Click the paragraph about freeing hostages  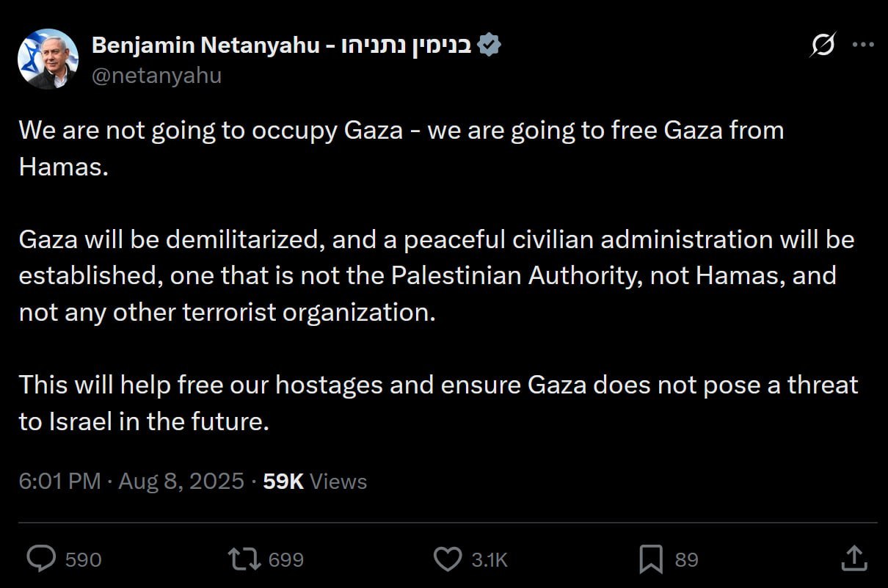[437, 403]
